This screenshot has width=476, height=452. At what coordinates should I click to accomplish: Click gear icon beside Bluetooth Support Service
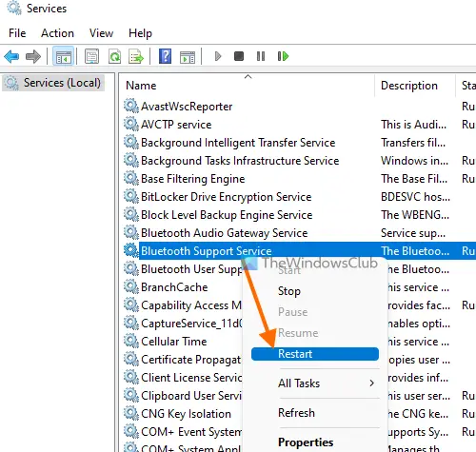coord(131,250)
